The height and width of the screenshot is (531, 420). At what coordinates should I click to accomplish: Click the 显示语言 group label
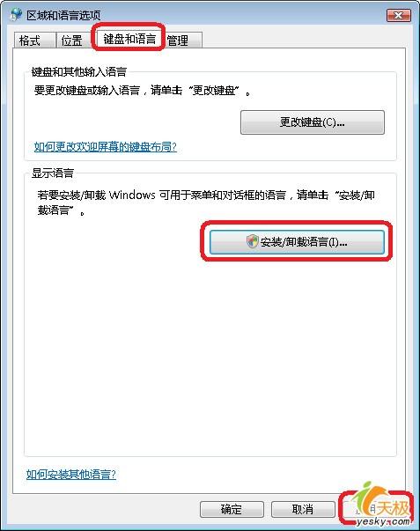pyautogui.click(x=53, y=173)
